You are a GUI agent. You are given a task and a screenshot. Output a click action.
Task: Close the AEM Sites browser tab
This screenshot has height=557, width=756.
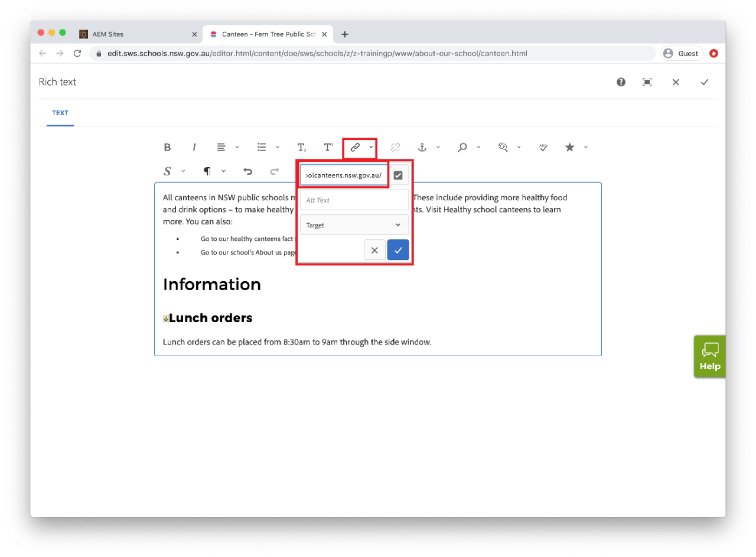194,34
